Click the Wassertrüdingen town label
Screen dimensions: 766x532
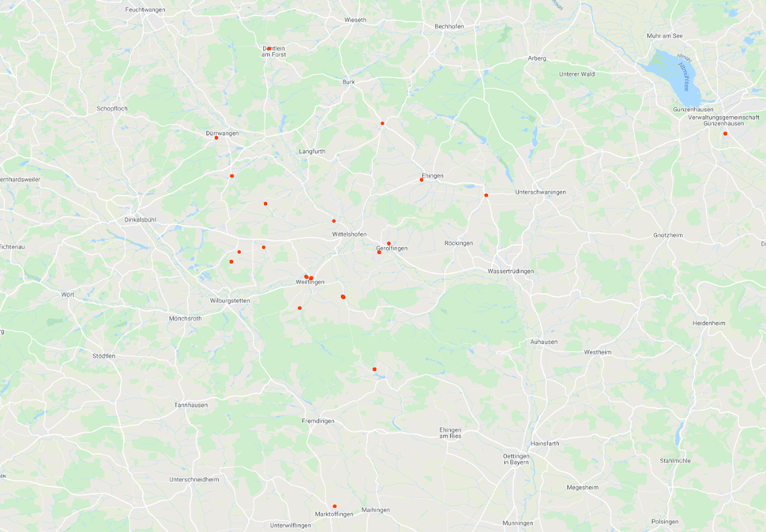click(x=511, y=271)
